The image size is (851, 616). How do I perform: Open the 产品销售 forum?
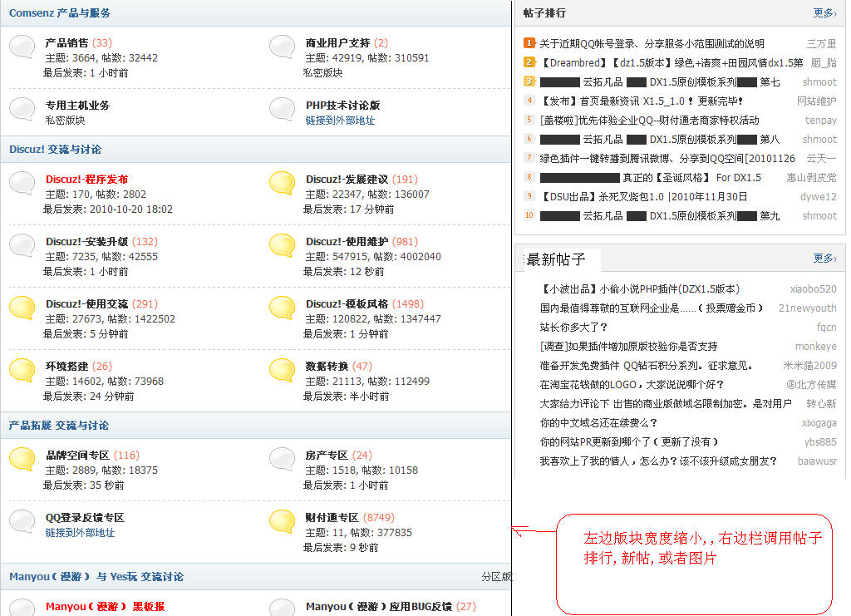click(x=66, y=43)
